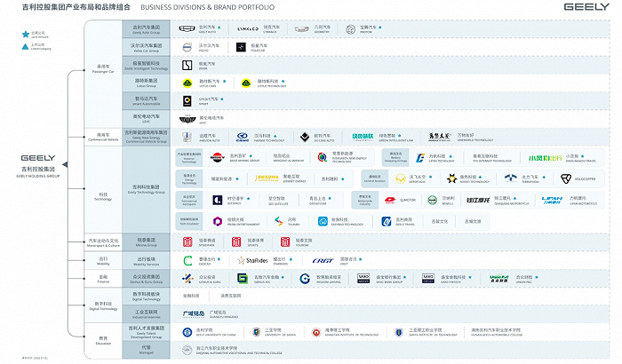Click the Geespace dark square logo
Image resolution: width=622 pixels, height=364 pixels.
tap(218, 201)
